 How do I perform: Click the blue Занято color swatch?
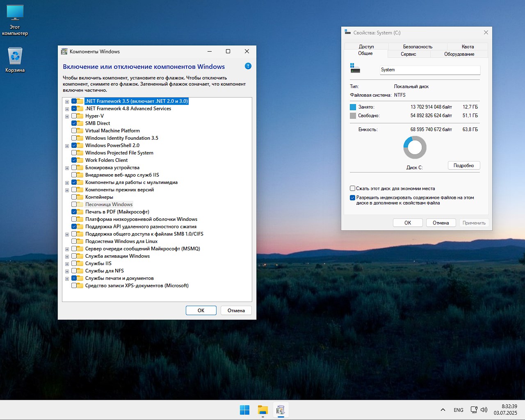click(353, 107)
